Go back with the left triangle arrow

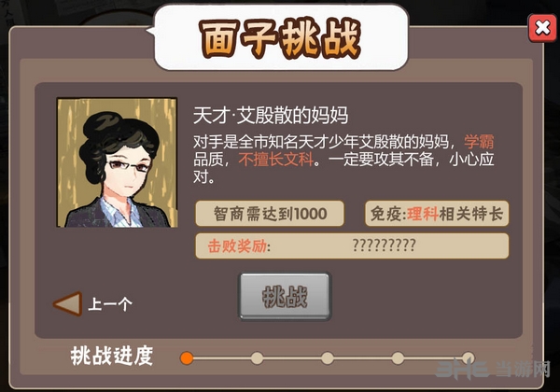click(68, 304)
